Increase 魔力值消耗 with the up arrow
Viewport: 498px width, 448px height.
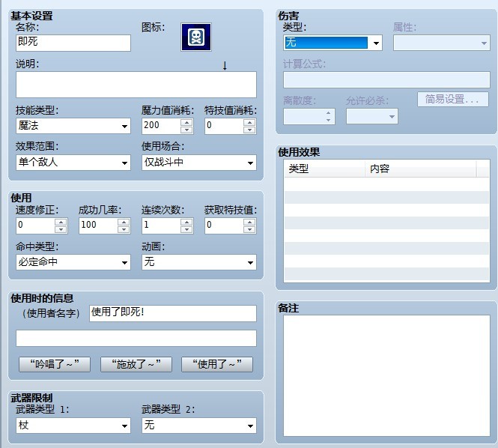(x=186, y=122)
